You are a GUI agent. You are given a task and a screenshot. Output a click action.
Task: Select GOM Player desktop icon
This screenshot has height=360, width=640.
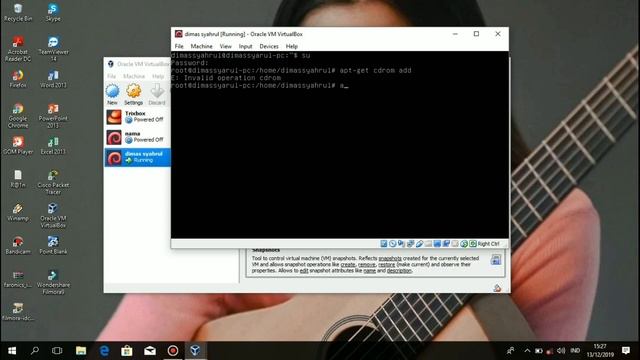[18, 145]
